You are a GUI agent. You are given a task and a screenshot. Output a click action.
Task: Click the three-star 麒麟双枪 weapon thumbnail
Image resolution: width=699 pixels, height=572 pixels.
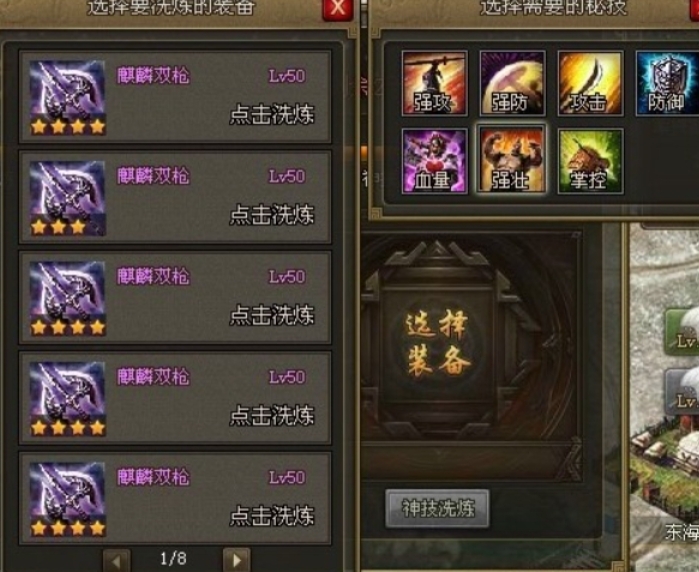click(68, 198)
